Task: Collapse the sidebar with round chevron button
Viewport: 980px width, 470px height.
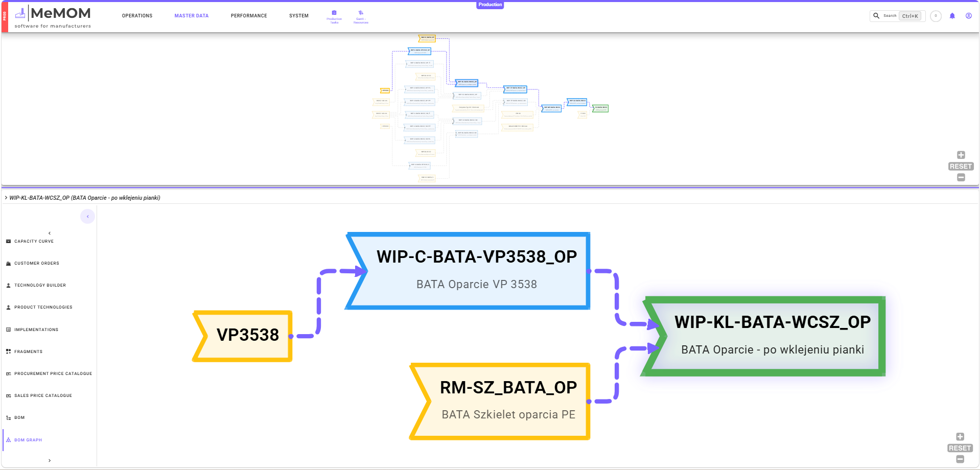Action: pos(88,217)
